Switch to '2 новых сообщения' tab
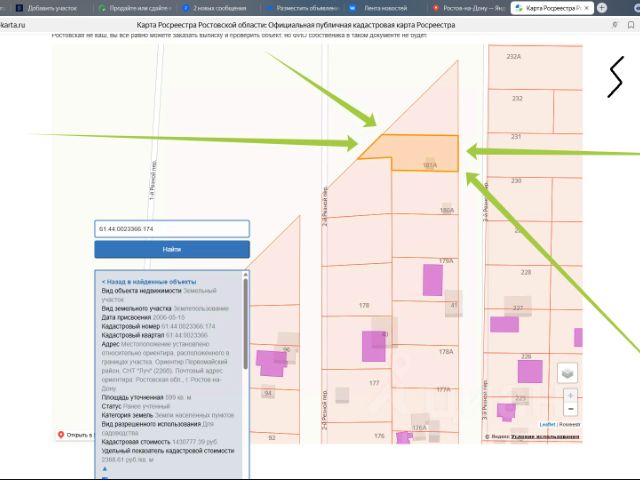Image resolution: width=640 pixels, height=480 pixels. (215, 8)
